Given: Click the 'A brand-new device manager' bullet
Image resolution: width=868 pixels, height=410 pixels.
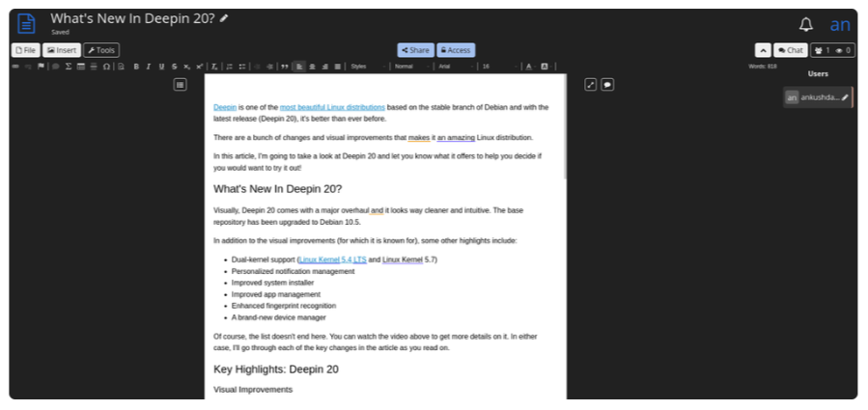Looking at the screenshot, I should tap(278, 317).
